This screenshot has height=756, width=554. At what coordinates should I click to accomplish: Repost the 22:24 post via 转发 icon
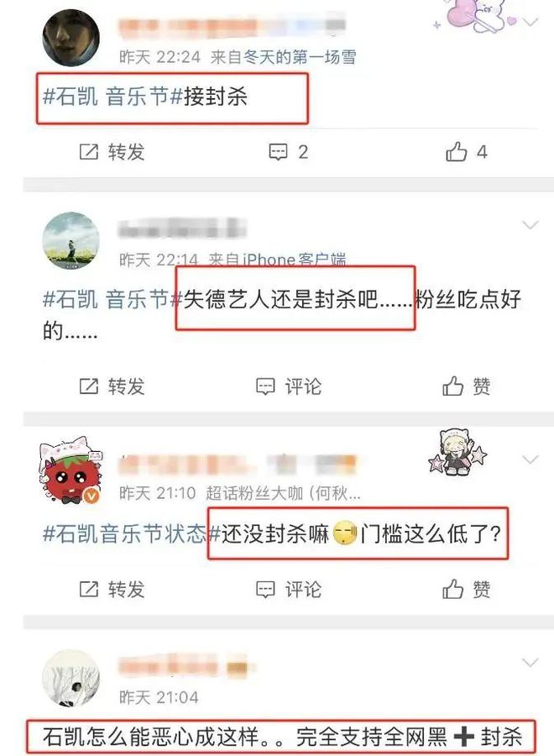[x=112, y=152]
